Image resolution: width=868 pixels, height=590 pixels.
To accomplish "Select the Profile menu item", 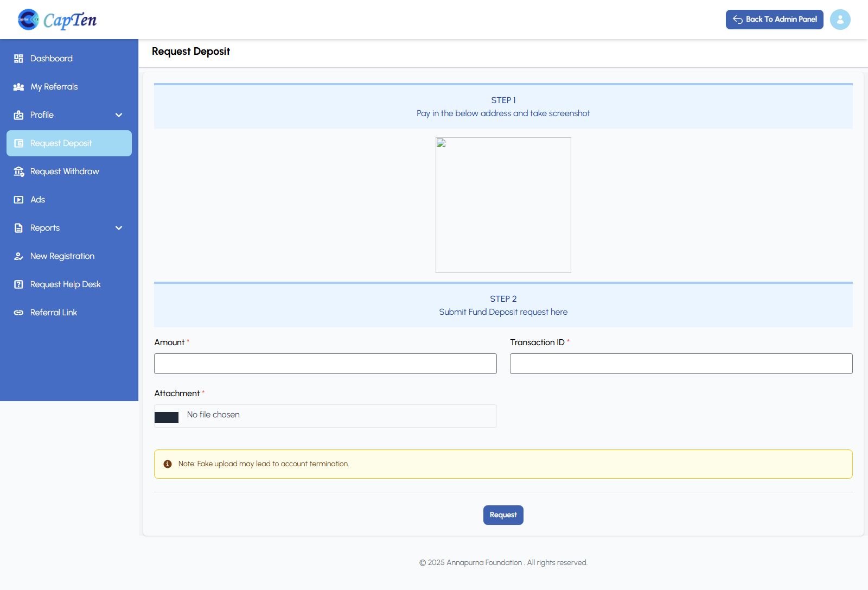I will click(x=42, y=115).
